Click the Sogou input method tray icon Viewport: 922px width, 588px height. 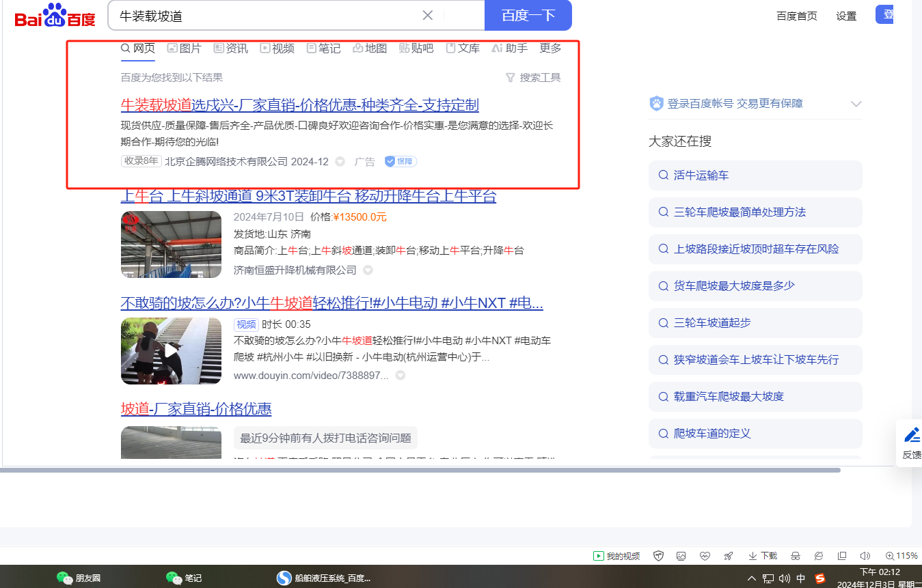pyautogui.click(x=820, y=578)
